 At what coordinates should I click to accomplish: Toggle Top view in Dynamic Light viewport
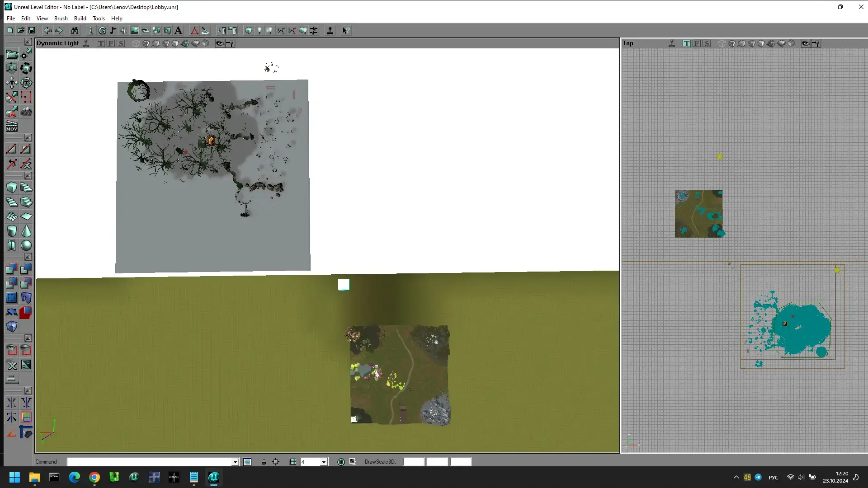point(101,43)
